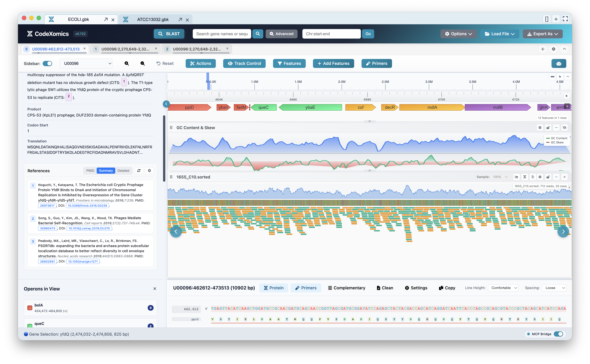
Task: Open region tab settings gear
Action: pos(553,49)
